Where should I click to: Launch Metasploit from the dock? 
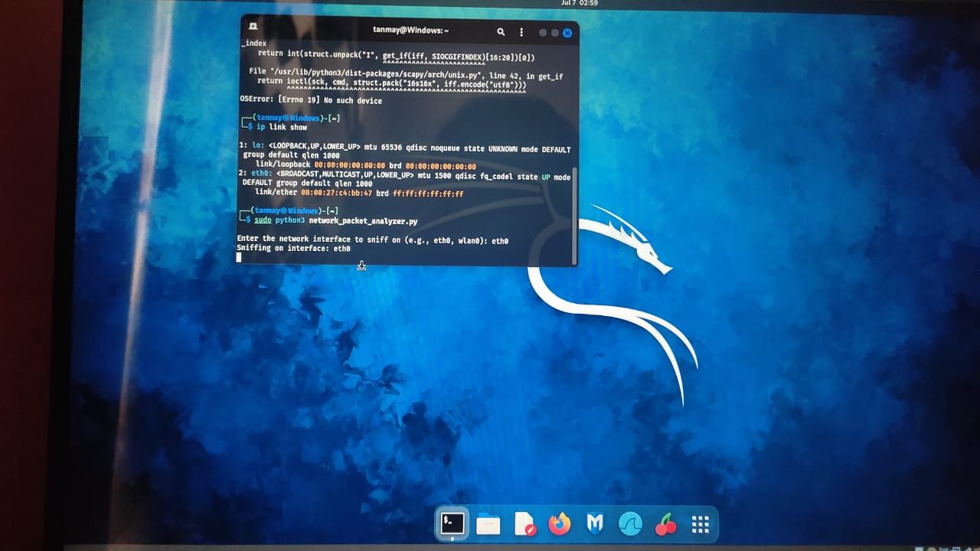596,523
